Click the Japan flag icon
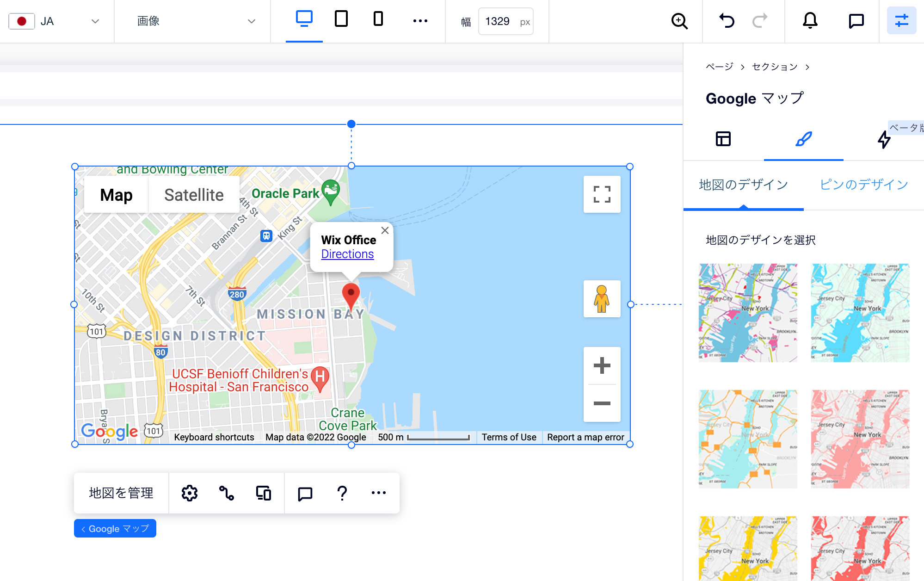The width and height of the screenshot is (924, 581). tap(21, 21)
